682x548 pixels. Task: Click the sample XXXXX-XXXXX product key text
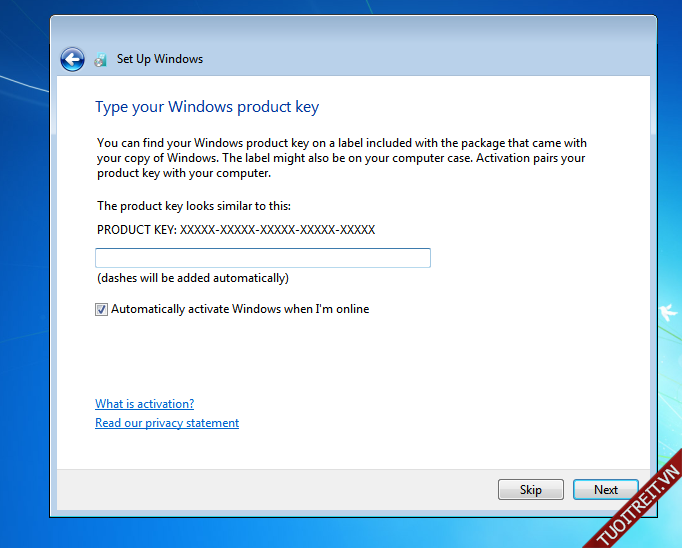pyautogui.click(x=277, y=230)
